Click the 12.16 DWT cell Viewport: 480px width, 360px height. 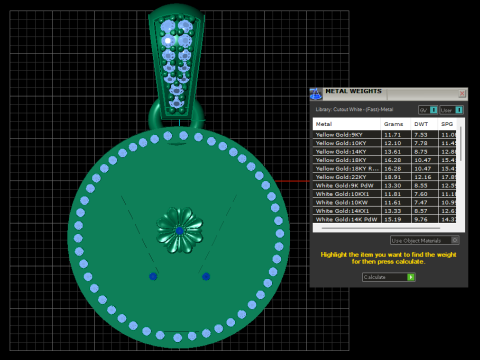click(x=424, y=177)
